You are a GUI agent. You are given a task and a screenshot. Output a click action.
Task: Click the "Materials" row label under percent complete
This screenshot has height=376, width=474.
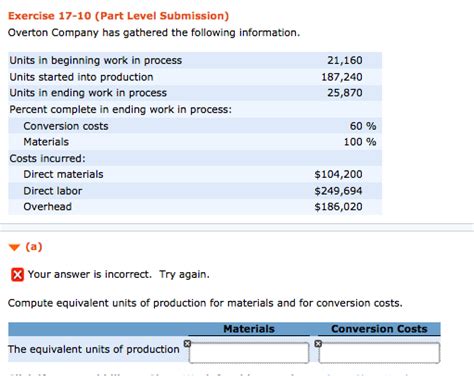(x=46, y=142)
